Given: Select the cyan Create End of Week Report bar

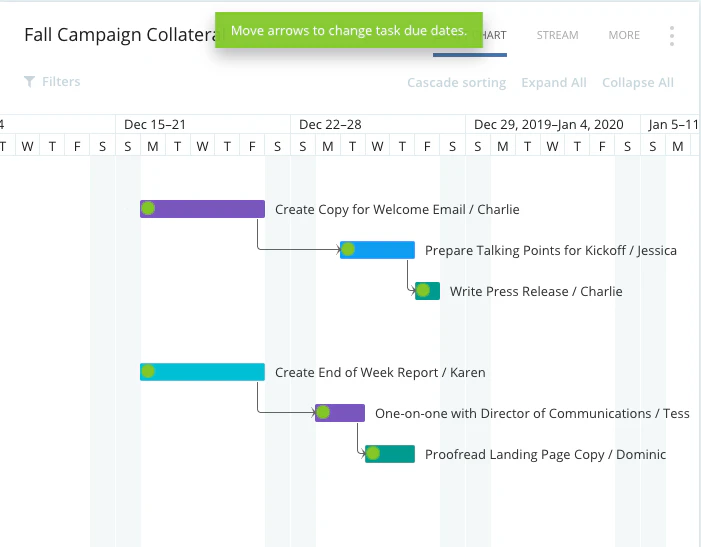Looking at the screenshot, I should coord(203,372).
